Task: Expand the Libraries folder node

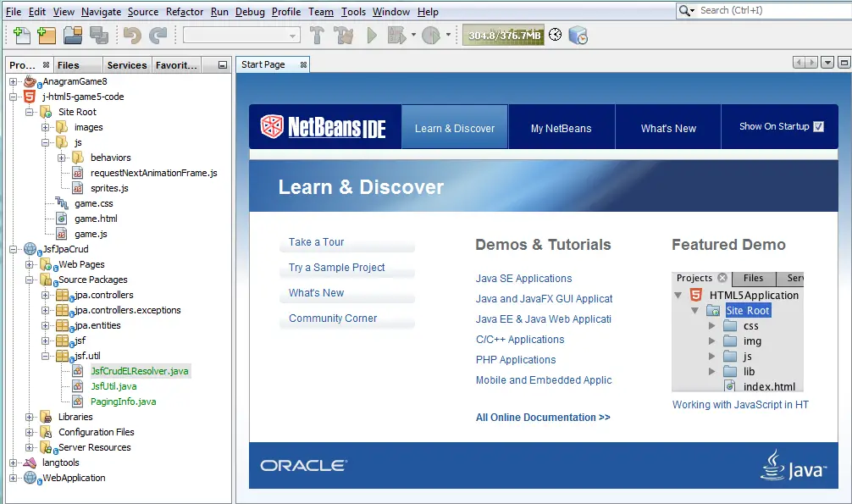Action: coord(30,417)
